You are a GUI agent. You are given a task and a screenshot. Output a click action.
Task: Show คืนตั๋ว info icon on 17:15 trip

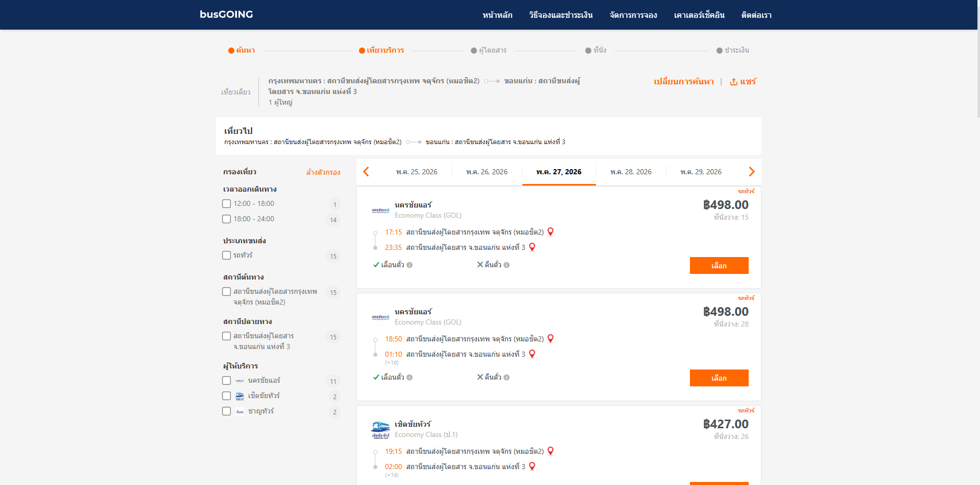[507, 265]
